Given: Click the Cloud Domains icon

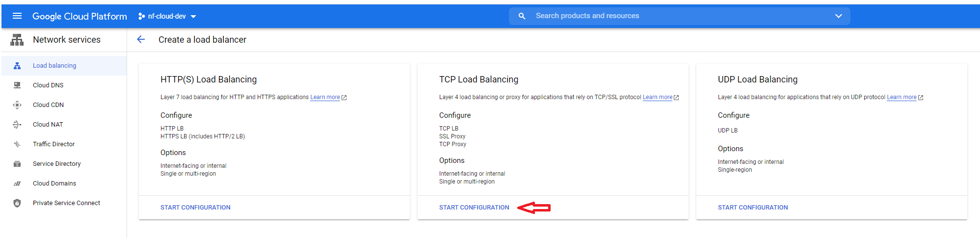Looking at the screenshot, I should click(x=17, y=184).
